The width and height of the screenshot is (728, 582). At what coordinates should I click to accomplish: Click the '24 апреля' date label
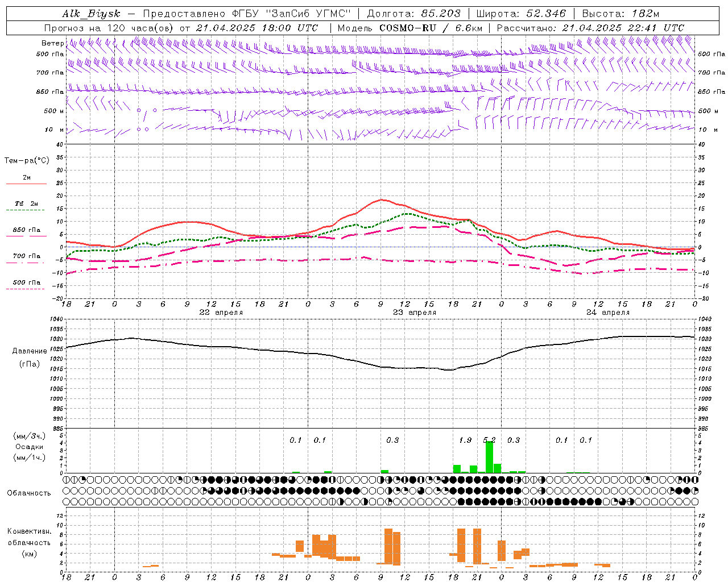608,313
